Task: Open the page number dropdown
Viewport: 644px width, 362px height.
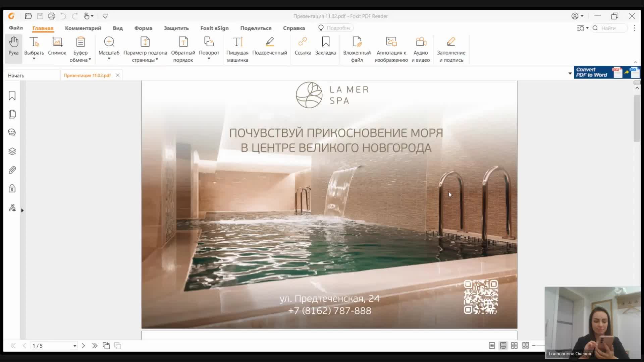Action: click(74, 346)
